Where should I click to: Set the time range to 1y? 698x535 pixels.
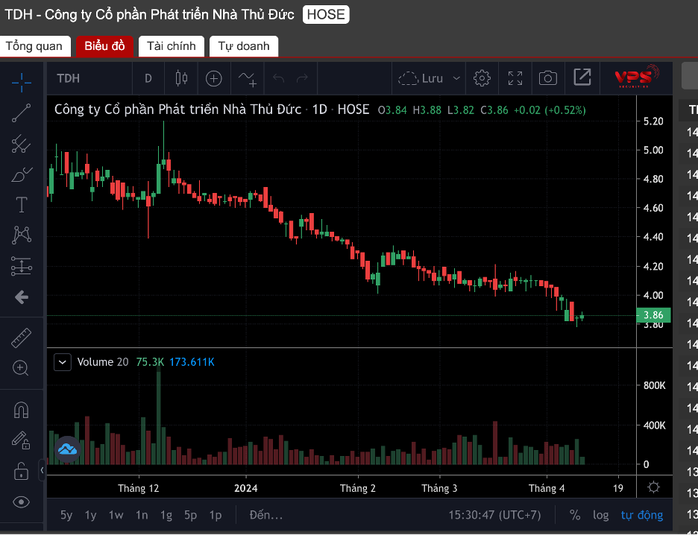click(90, 515)
